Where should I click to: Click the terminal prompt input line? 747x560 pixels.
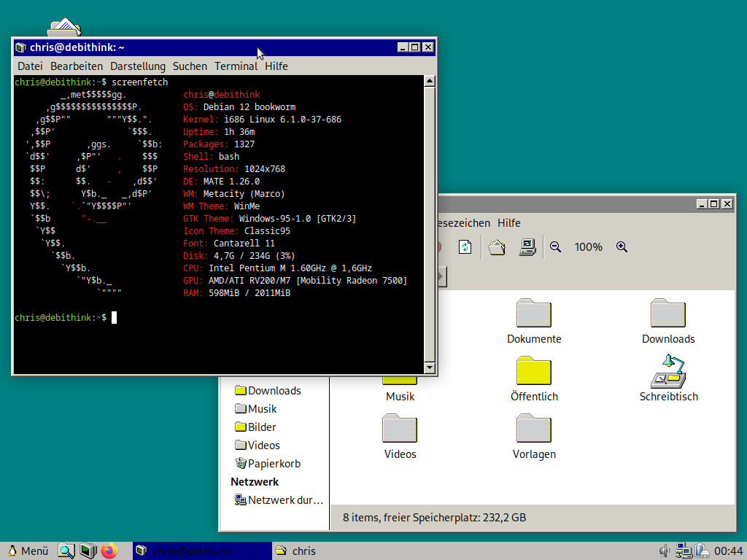(x=66, y=318)
